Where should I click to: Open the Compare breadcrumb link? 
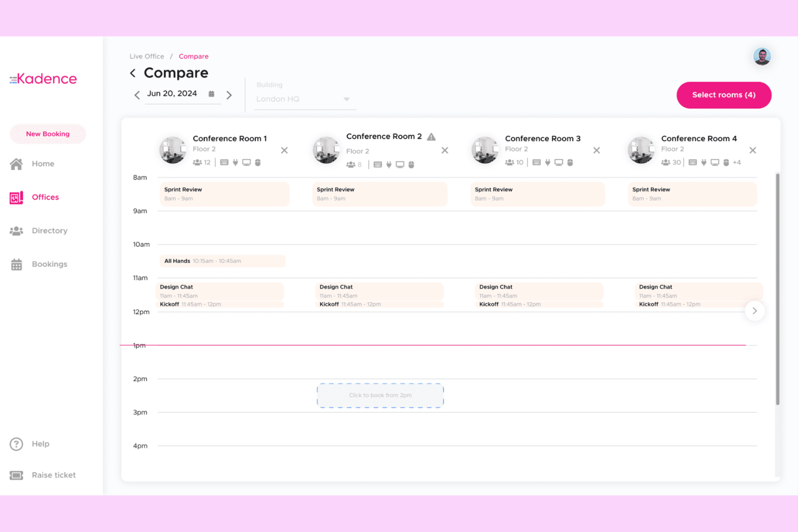pyautogui.click(x=194, y=56)
